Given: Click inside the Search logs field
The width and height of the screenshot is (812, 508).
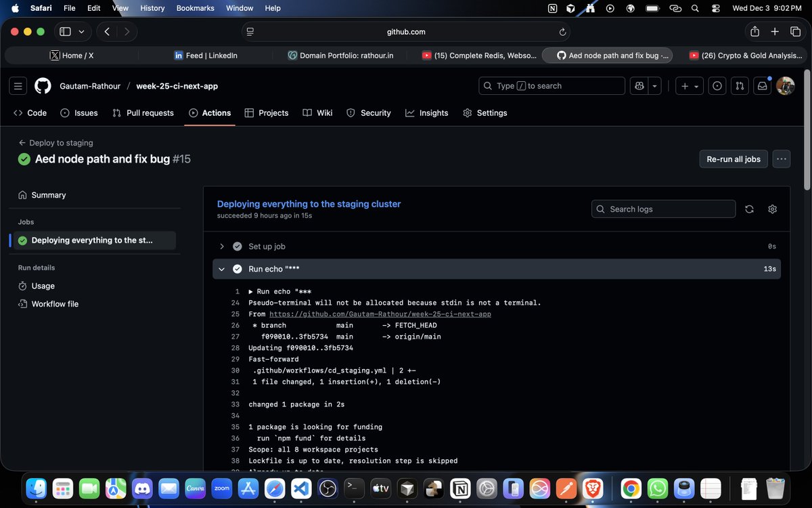Looking at the screenshot, I should click(663, 209).
